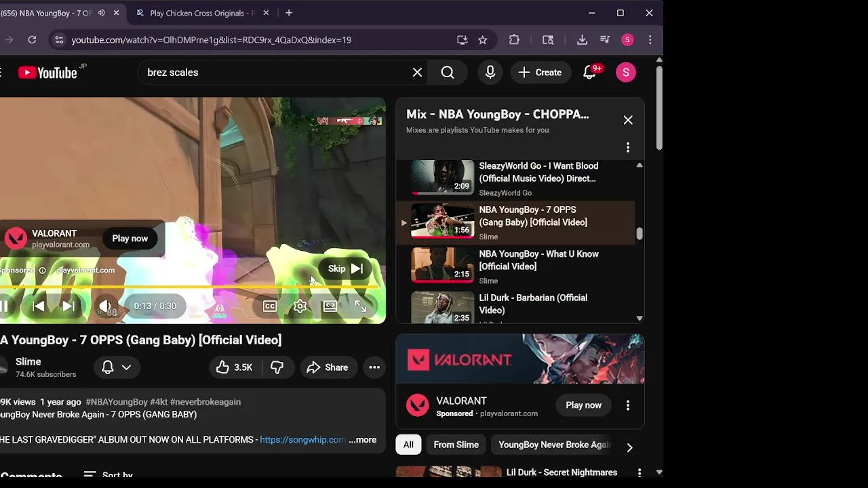Expand the notification bell dropdown for Slime
Viewport: 868px width, 488px height.
[x=116, y=367]
